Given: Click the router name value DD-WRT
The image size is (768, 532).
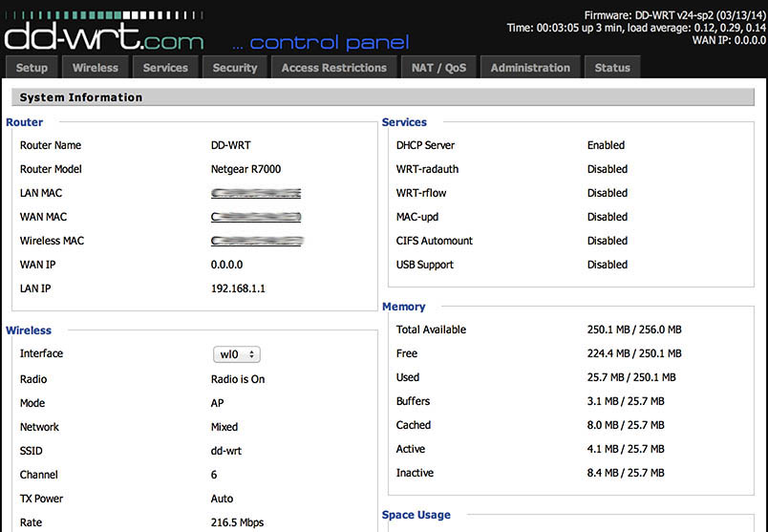Looking at the screenshot, I should pos(231,145).
